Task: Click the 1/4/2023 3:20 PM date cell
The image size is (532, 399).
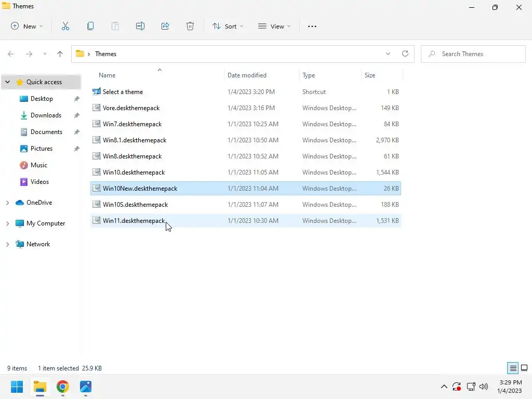Action: 251,91
